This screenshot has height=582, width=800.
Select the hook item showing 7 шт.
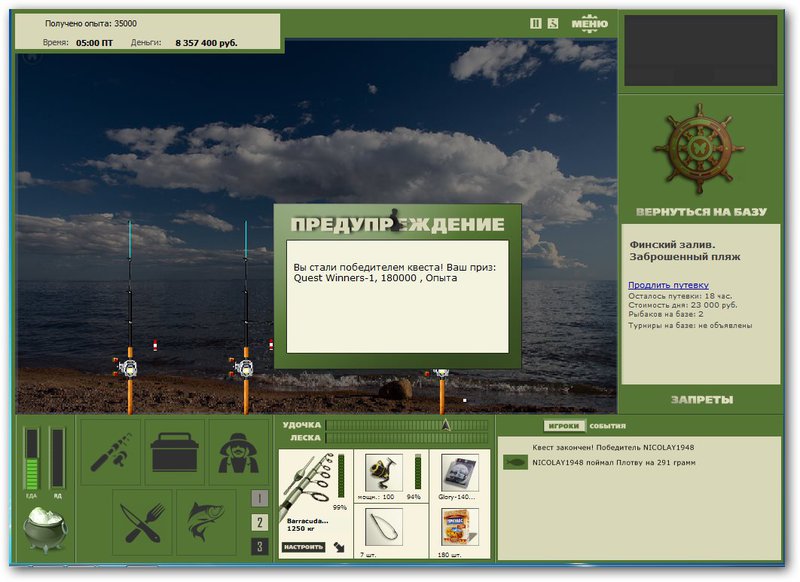pos(384,527)
